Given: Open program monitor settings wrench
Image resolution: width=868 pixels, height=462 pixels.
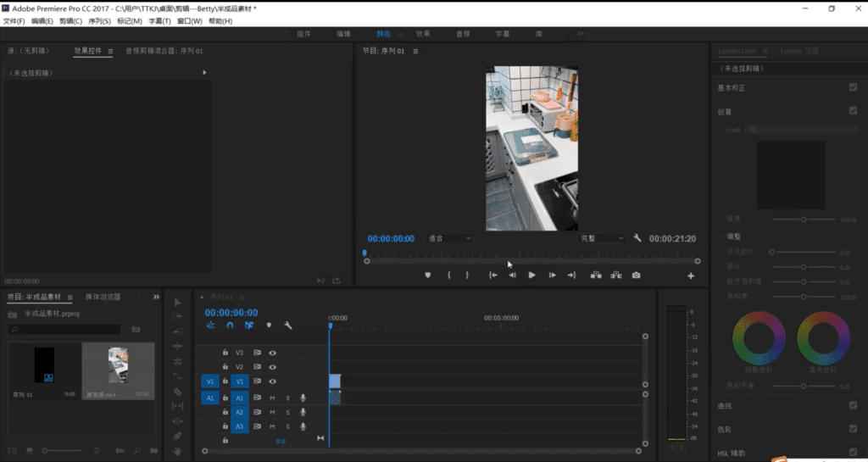Looking at the screenshot, I should [637, 238].
